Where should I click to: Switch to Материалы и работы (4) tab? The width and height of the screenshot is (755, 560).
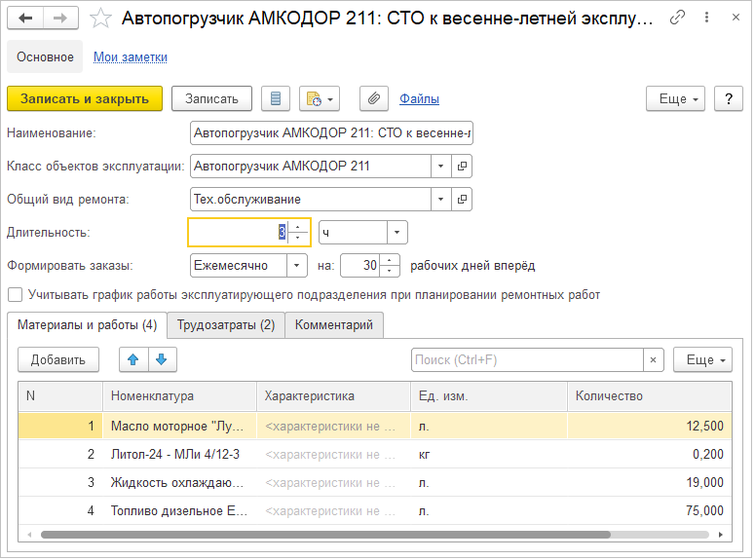coord(87,325)
